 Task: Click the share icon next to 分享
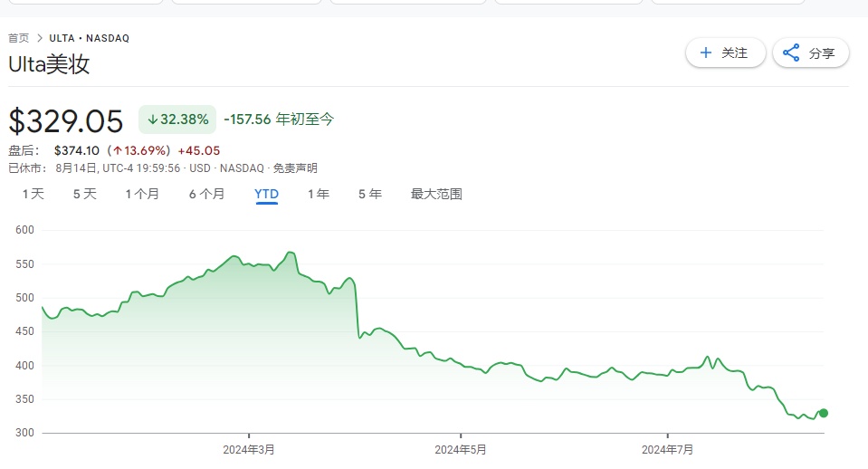[791, 53]
